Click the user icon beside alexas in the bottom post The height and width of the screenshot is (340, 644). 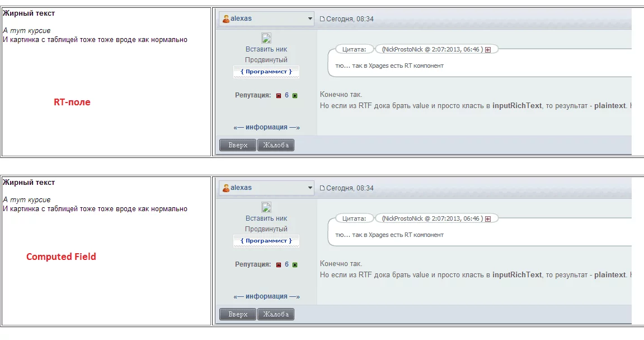[226, 188]
